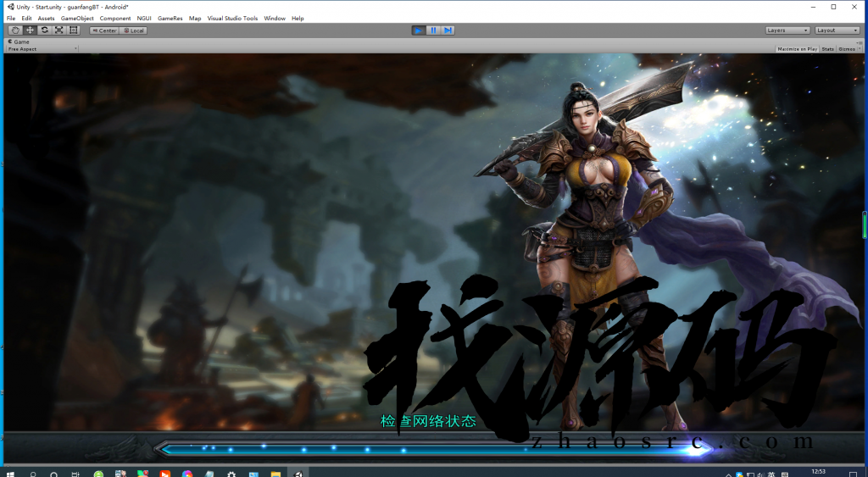Click the Unity logo in title bar
Viewport: 868px width, 477px height.
pos(11,7)
